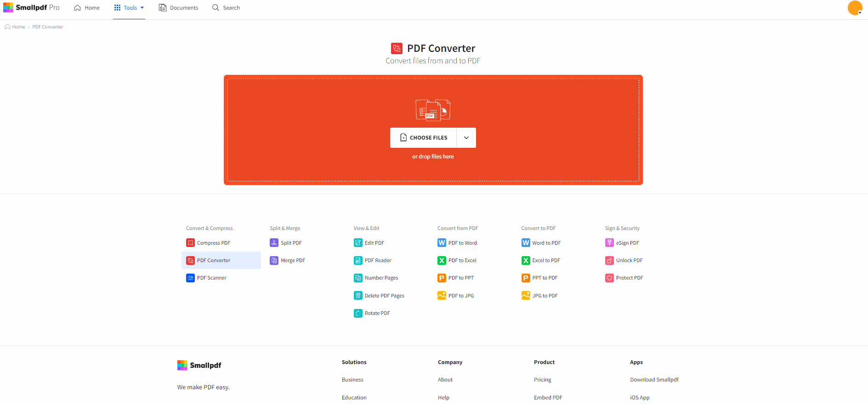
Task: Open JPG to PDF converter link
Action: [x=545, y=296]
